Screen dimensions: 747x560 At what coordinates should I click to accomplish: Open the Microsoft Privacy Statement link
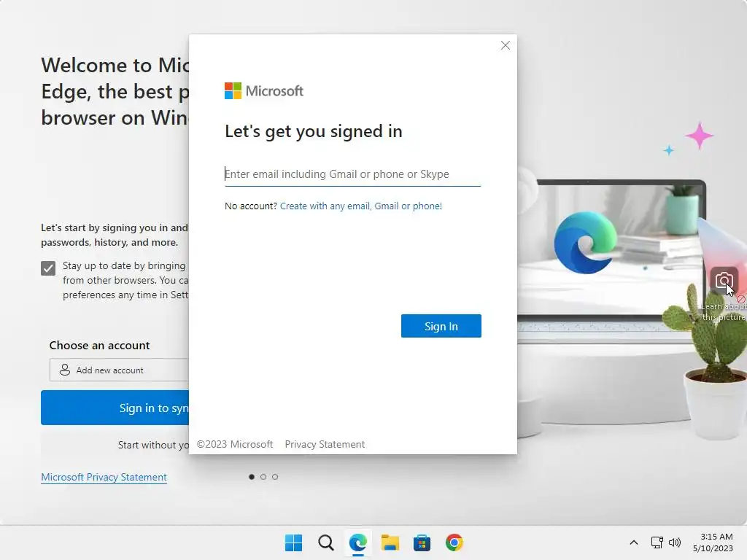104,477
